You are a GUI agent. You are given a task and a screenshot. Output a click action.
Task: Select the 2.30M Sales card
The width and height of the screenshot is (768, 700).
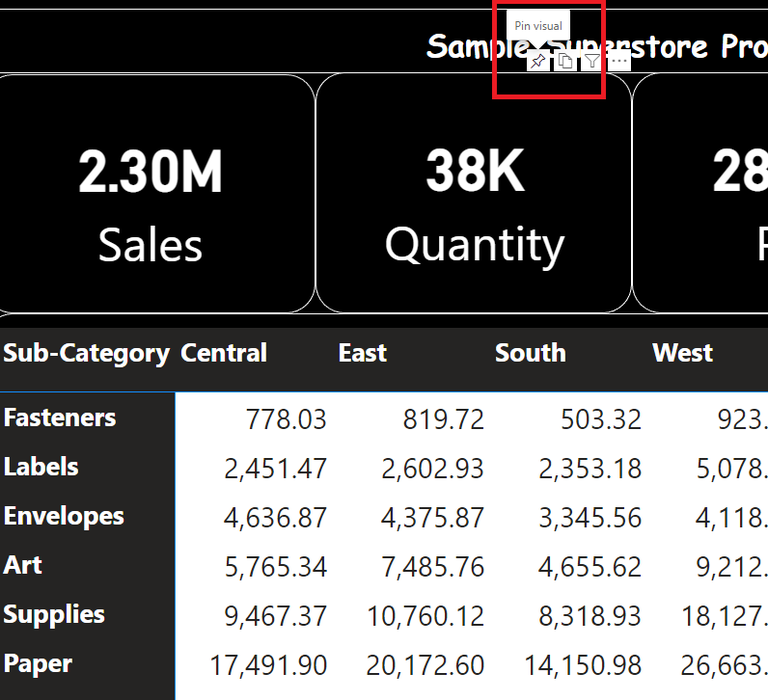pos(152,195)
